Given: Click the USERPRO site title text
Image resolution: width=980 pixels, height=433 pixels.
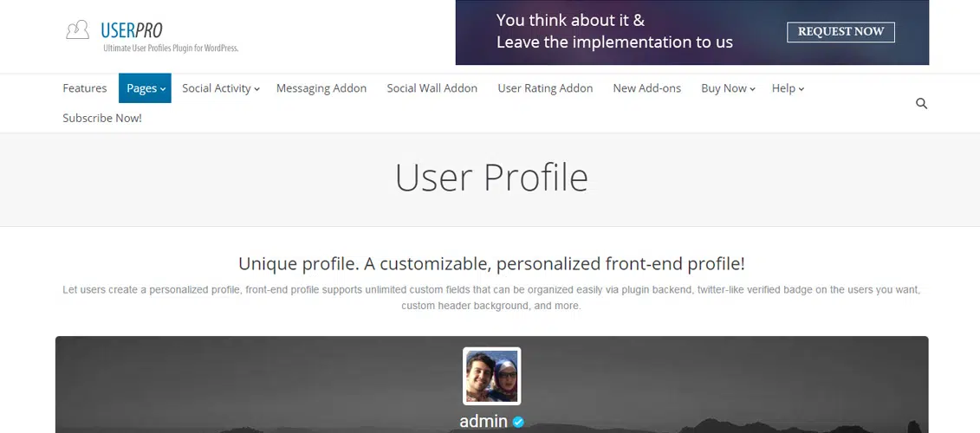Looking at the screenshot, I should [132, 30].
